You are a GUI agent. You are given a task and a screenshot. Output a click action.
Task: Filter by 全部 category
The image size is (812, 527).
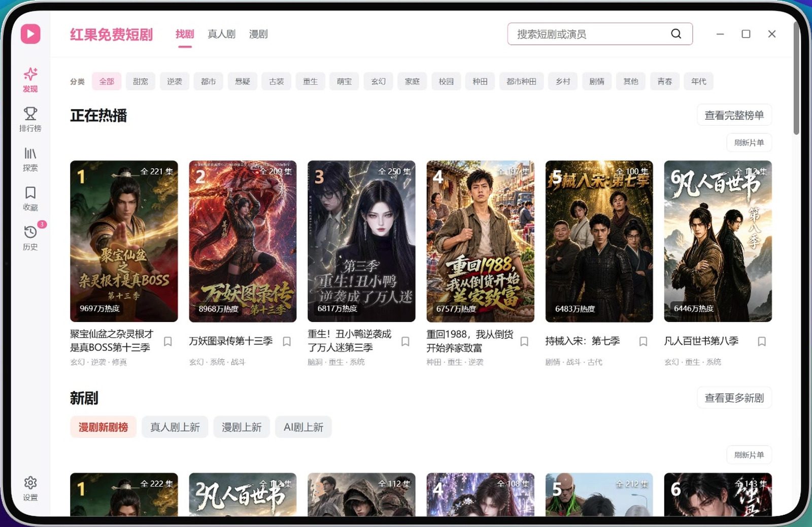point(107,81)
